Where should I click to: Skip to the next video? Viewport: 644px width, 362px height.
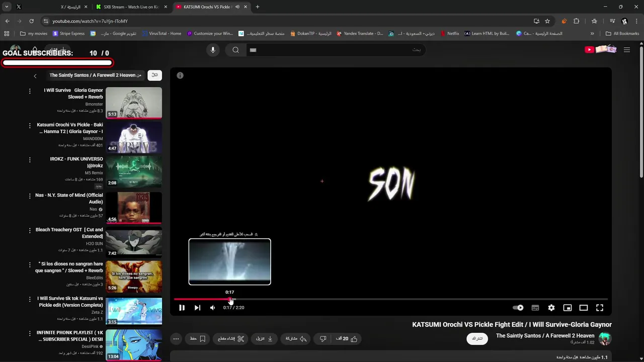tap(197, 308)
